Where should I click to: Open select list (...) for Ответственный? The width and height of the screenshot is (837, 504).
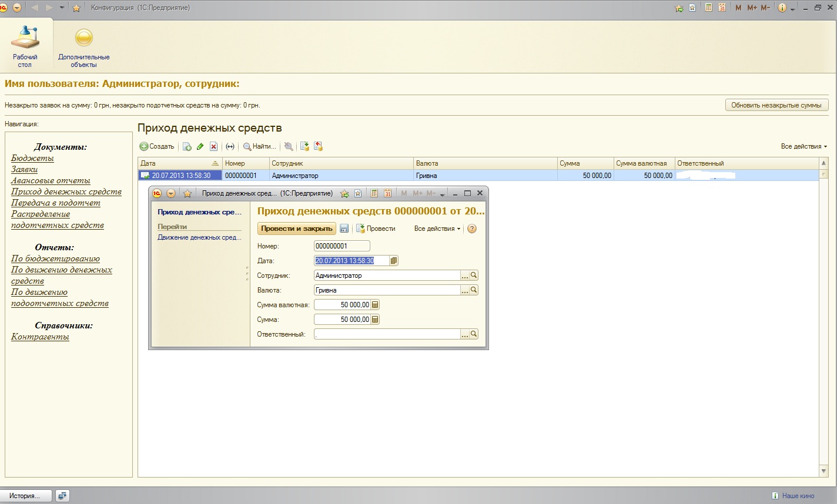pos(464,334)
